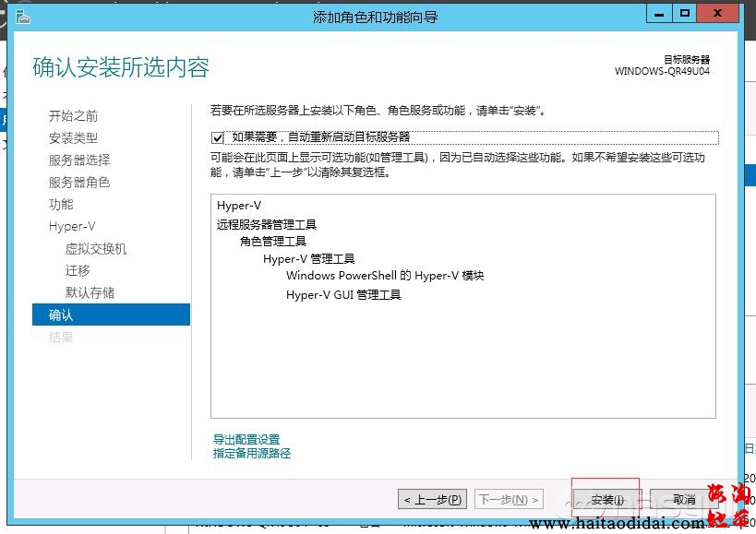Open the 默认存储 sub-step

coord(90,293)
